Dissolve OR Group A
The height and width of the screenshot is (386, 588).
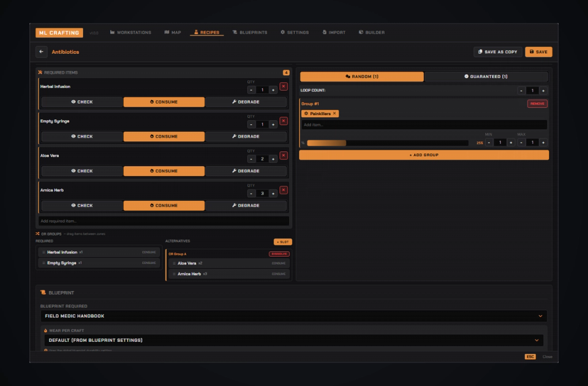[x=279, y=254]
